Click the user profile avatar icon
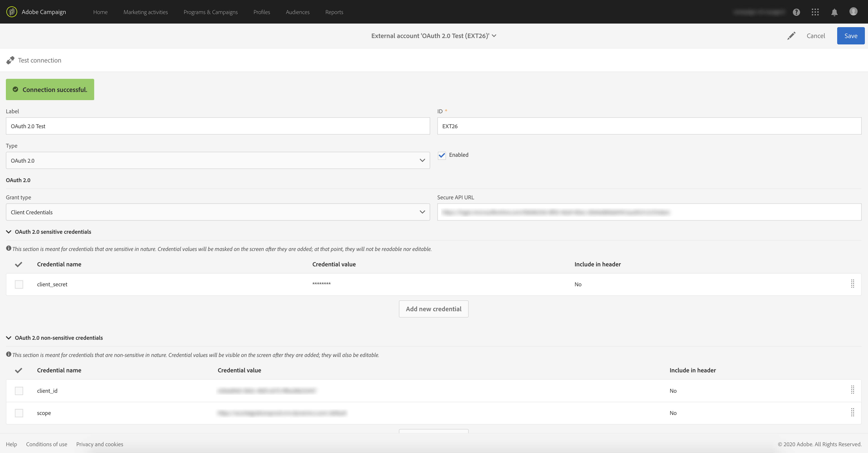The image size is (868, 453). pos(853,12)
